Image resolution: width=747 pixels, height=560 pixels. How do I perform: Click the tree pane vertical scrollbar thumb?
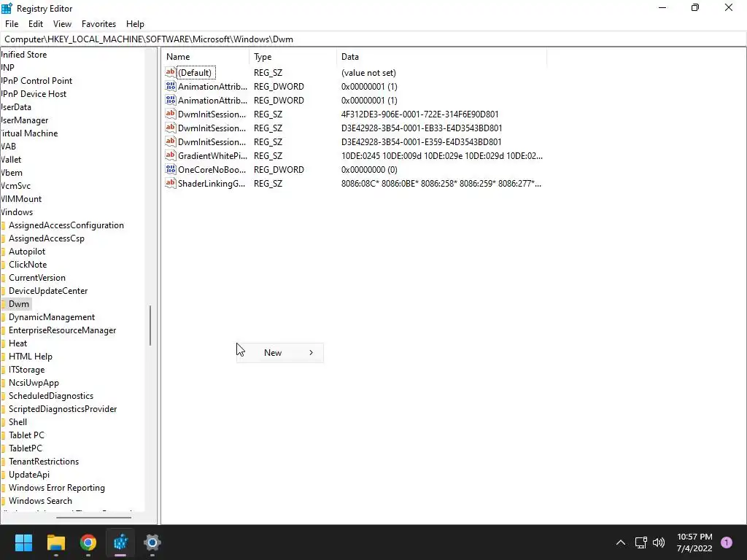[150, 325]
